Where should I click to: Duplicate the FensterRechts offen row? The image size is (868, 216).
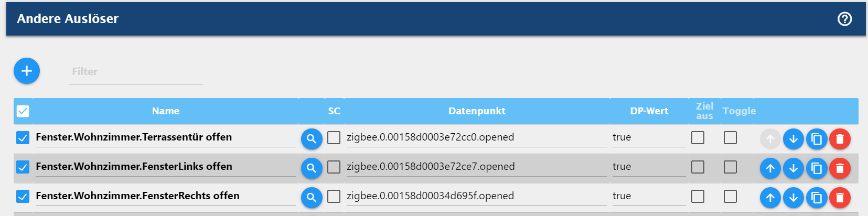tap(816, 198)
